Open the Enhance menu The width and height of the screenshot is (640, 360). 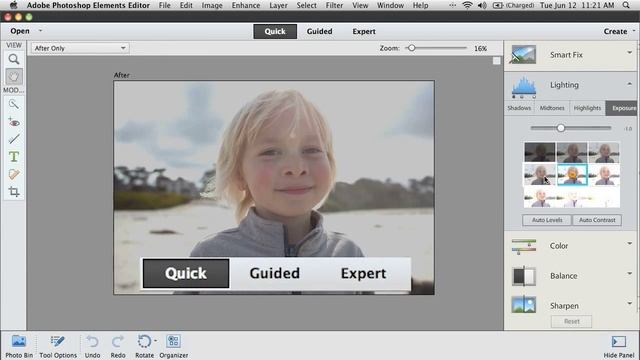[x=246, y=5]
